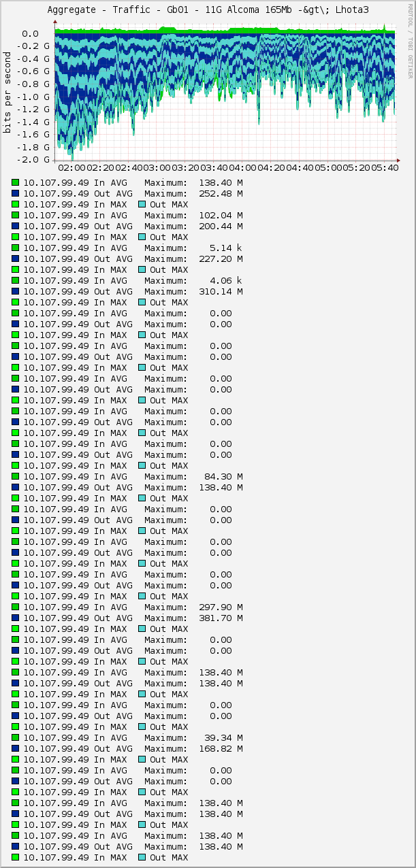Click the green swatch beside In AVG 39.34 M
Image resolution: width=416 pixels, height=868 pixels.
point(16,738)
